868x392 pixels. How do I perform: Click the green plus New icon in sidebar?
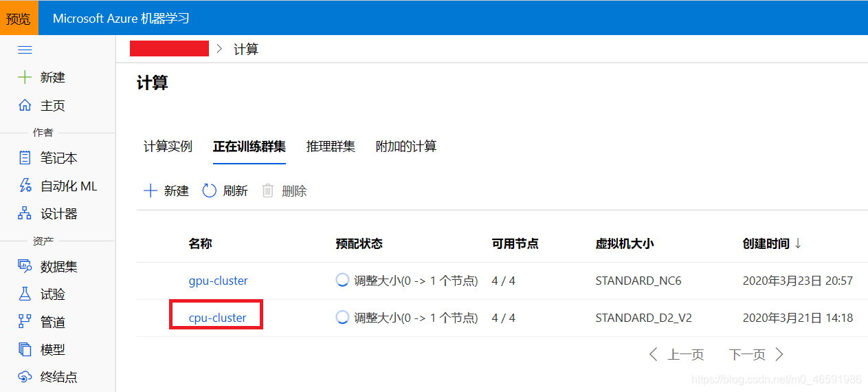pyautogui.click(x=25, y=77)
